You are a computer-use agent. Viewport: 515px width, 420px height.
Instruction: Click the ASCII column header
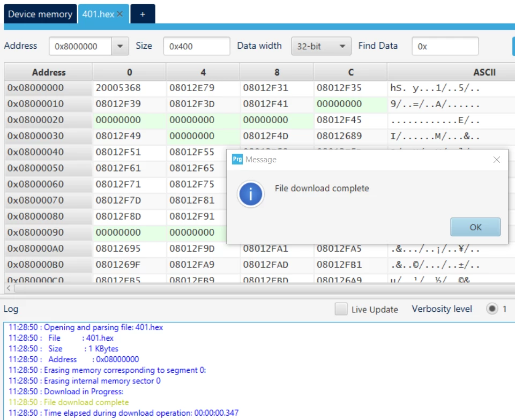click(484, 72)
